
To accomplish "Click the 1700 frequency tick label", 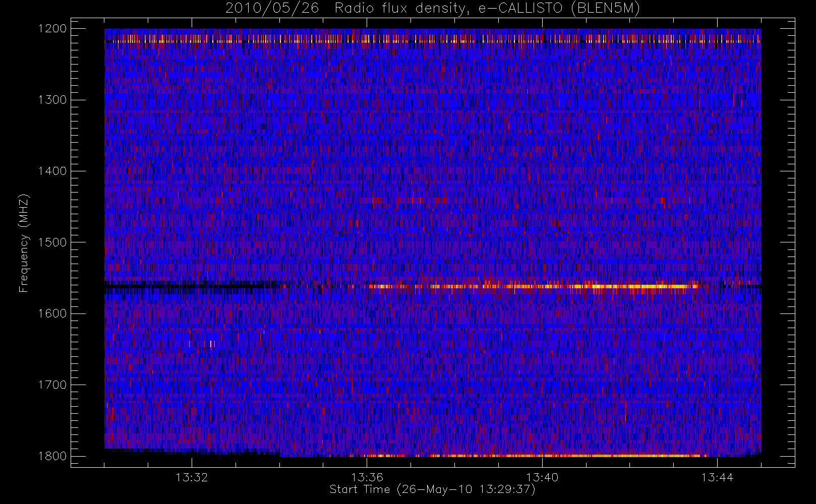I will (x=52, y=385).
